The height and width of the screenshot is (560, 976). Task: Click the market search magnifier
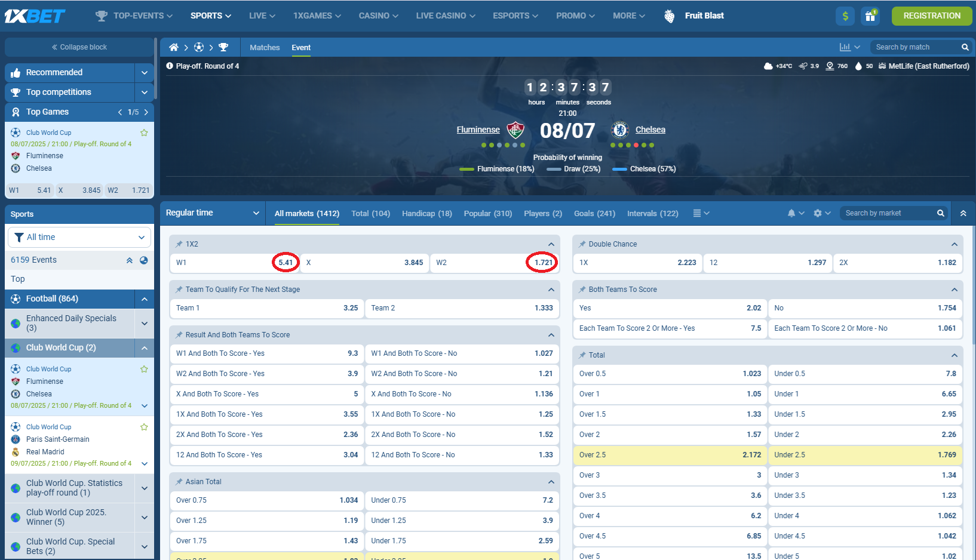(x=940, y=213)
